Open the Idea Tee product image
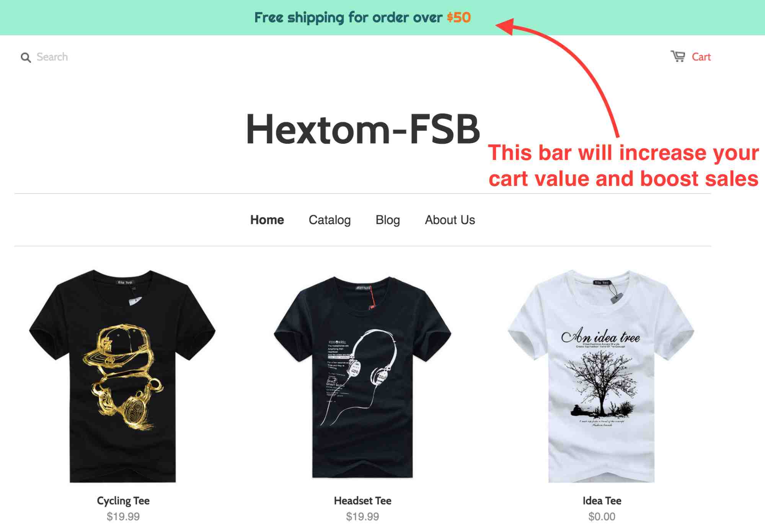The width and height of the screenshot is (765, 532). pyautogui.click(x=601, y=376)
